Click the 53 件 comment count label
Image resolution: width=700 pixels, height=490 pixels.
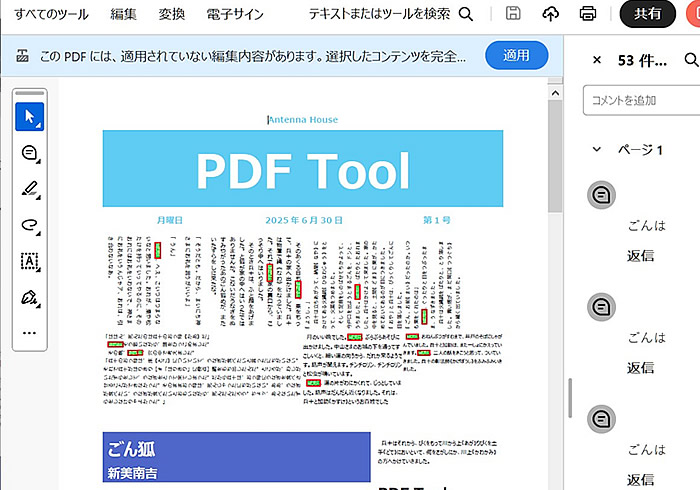tap(642, 60)
